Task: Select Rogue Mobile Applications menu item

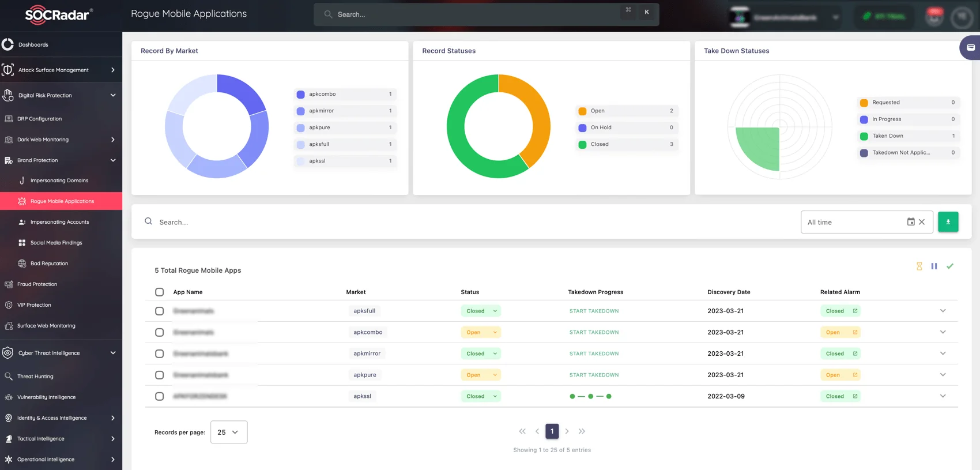Action: (x=61, y=201)
